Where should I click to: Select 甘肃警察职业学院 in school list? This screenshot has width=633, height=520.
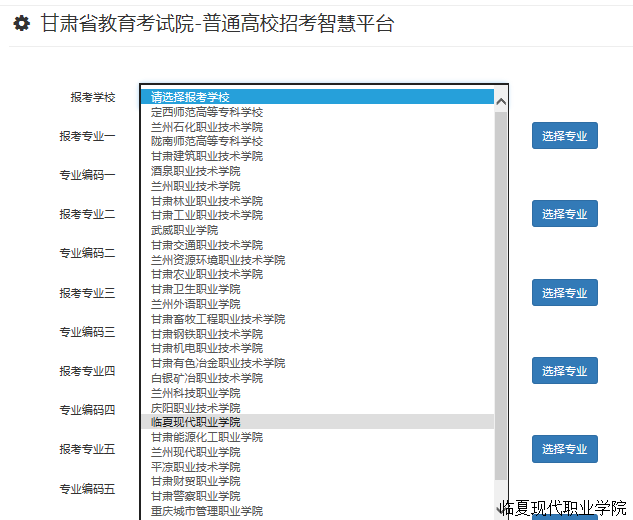(318, 496)
